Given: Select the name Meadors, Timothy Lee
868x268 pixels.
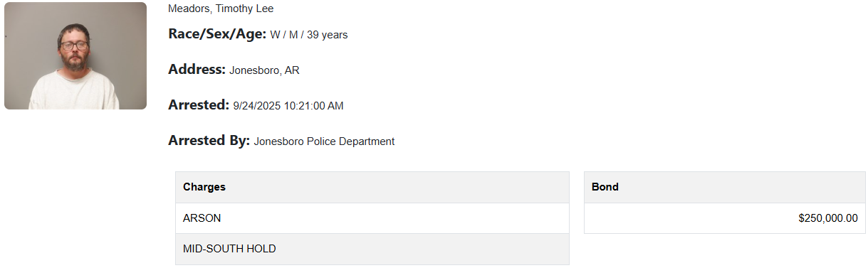Looking at the screenshot, I should pos(221,9).
